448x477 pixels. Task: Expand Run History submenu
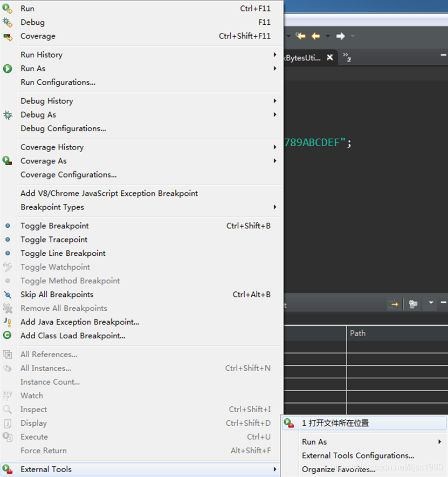point(275,54)
